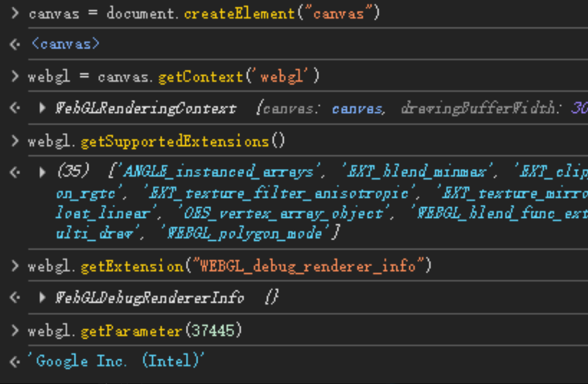The height and width of the screenshot is (384, 588).
Task: Click the <canvas> element result
Action: coord(65,44)
